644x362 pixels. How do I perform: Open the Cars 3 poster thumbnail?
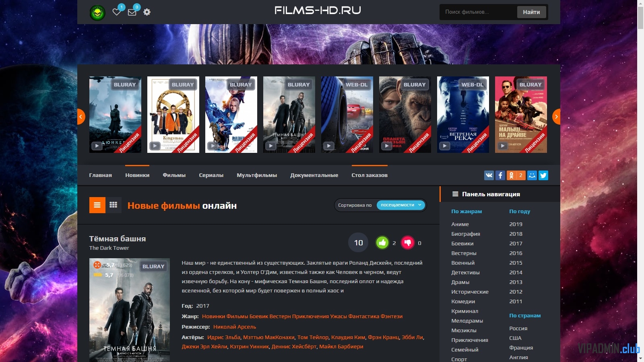[347, 115]
